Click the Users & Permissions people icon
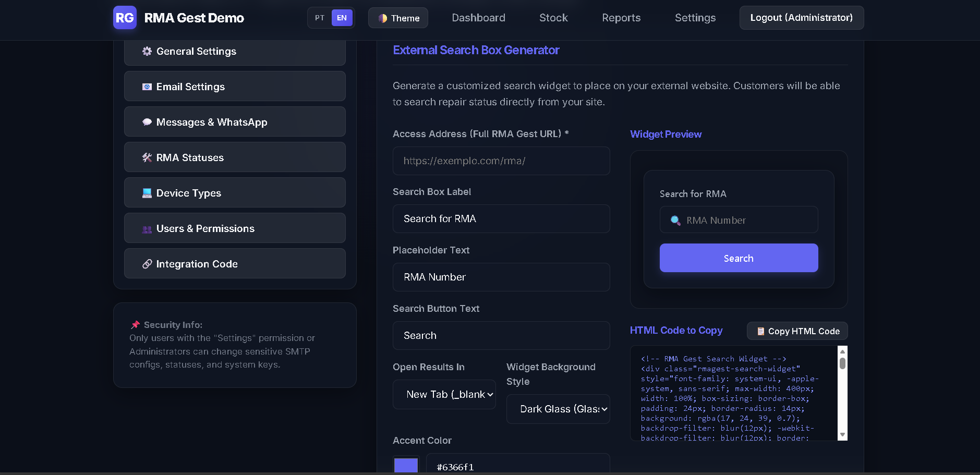 (147, 229)
